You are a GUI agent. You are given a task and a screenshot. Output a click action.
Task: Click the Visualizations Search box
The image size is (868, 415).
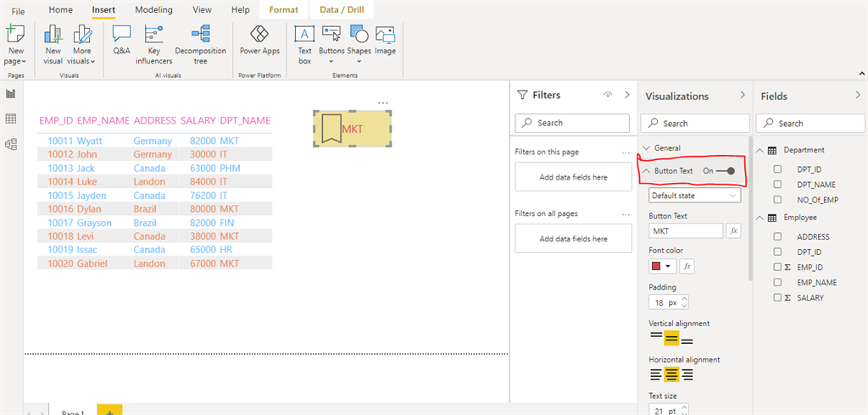click(695, 124)
